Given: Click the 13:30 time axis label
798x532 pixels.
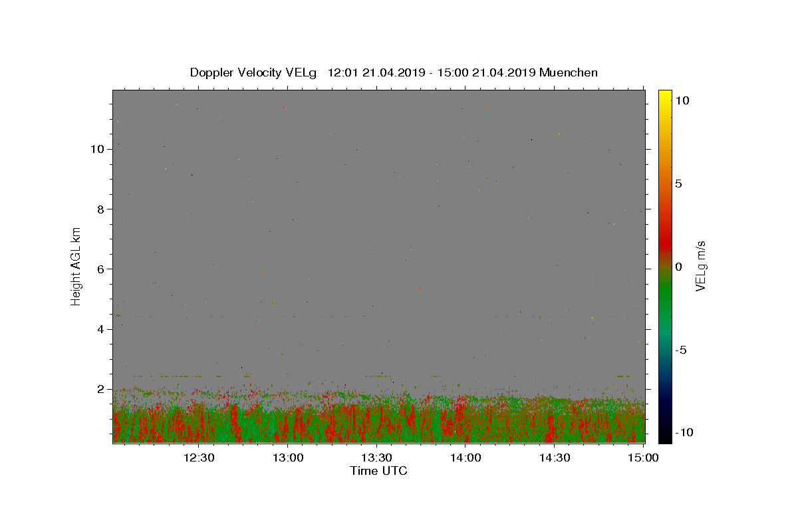Looking at the screenshot, I should pos(377,458).
